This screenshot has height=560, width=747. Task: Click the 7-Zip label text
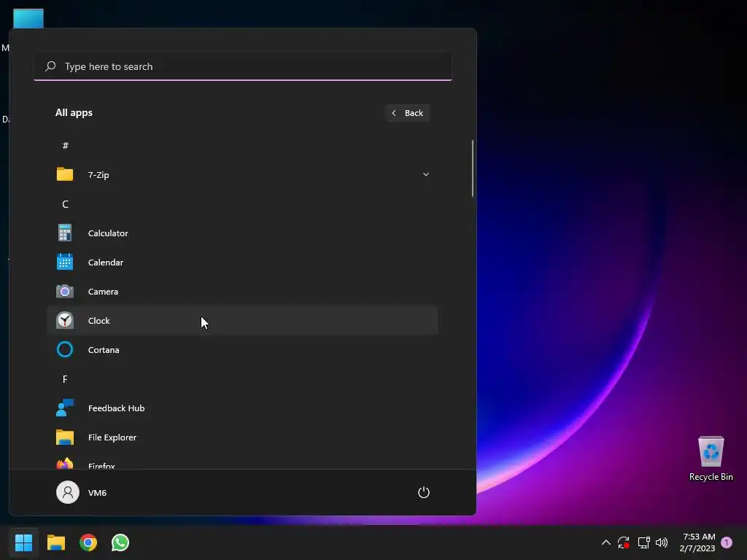tap(98, 175)
